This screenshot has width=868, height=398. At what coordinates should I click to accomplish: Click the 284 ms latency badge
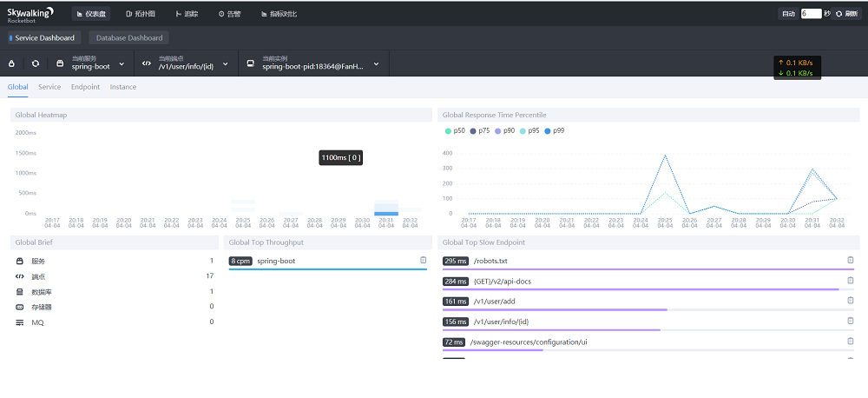click(456, 281)
